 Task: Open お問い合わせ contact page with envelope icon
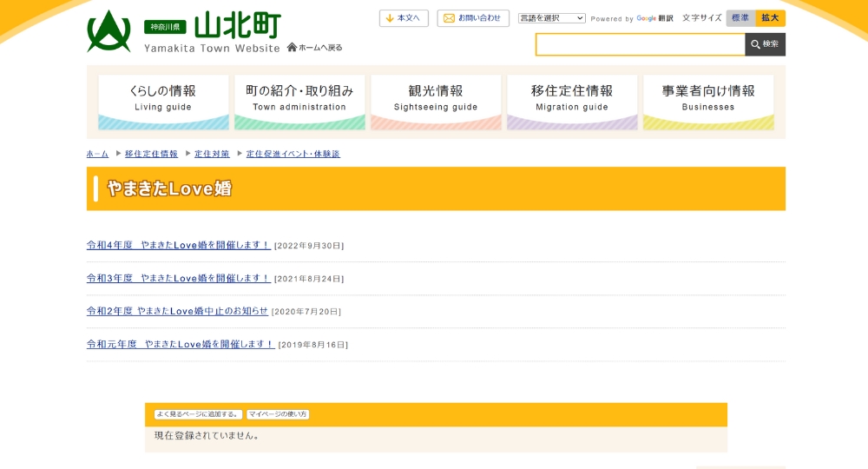(x=473, y=18)
